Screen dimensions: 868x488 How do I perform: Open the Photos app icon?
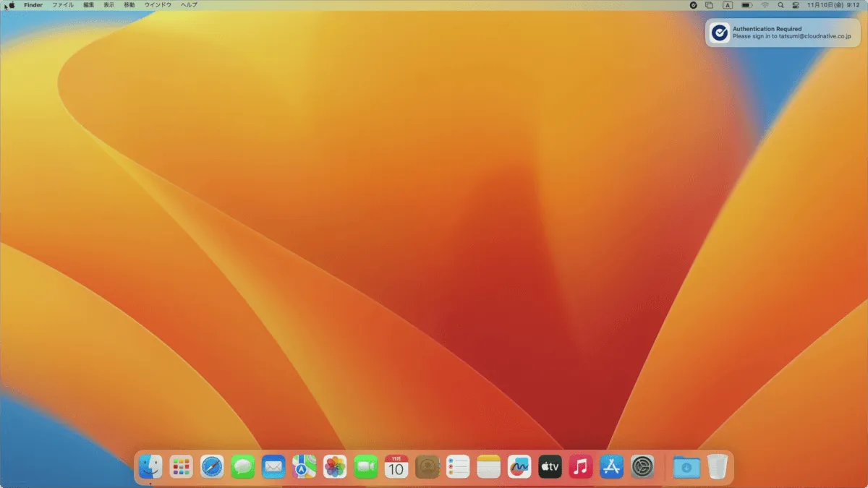335,467
